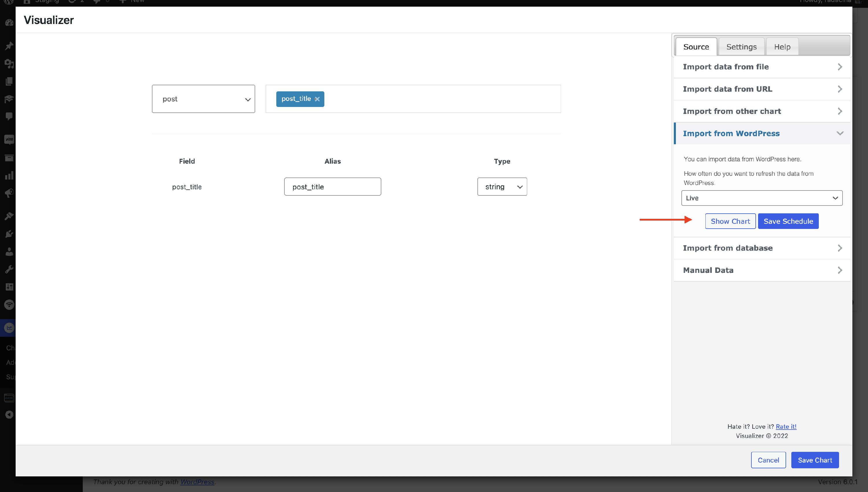Click the Comments bubble sidebar icon

coord(9,116)
